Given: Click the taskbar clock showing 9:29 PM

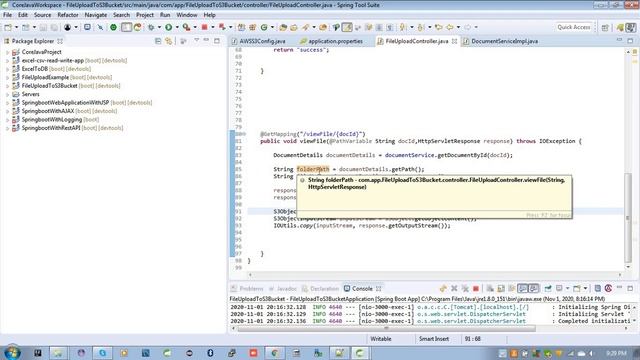Looking at the screenshot, I should tap(616, 353).
